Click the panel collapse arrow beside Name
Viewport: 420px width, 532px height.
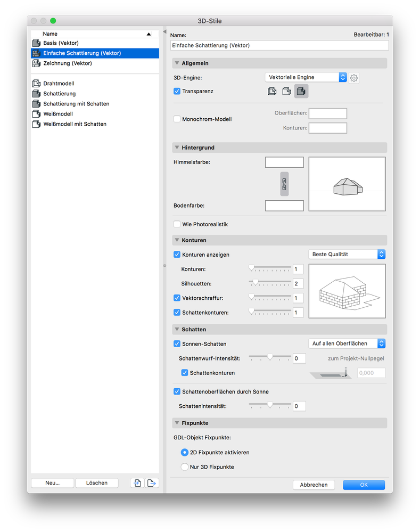coord(164,31)
